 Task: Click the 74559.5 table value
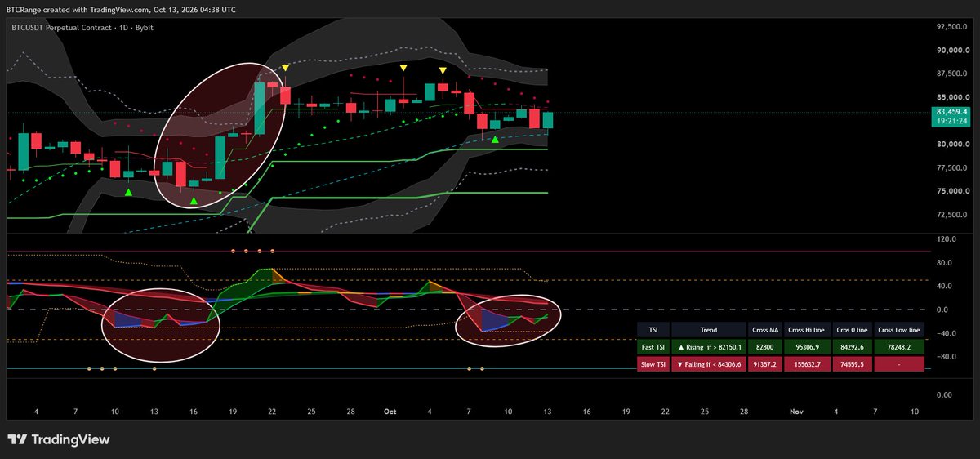pyautogui.click(x=852, y=364)
